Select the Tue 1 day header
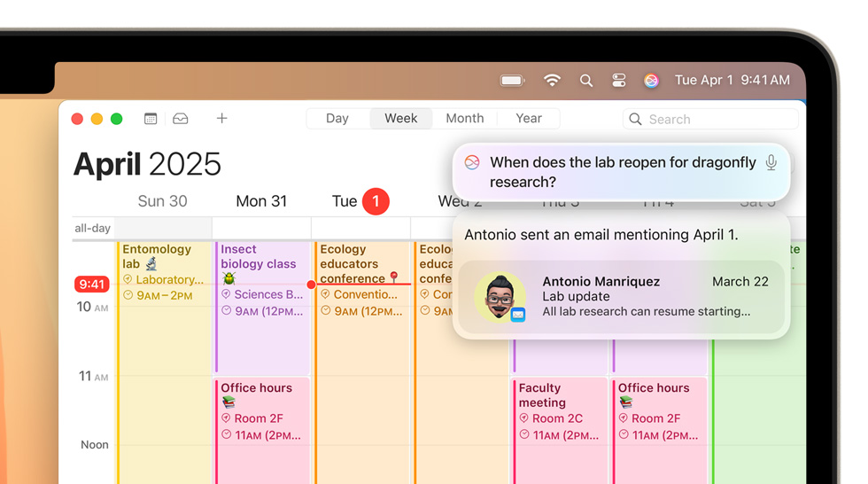Viewport: 868px width, 484px height. point(360,201)
